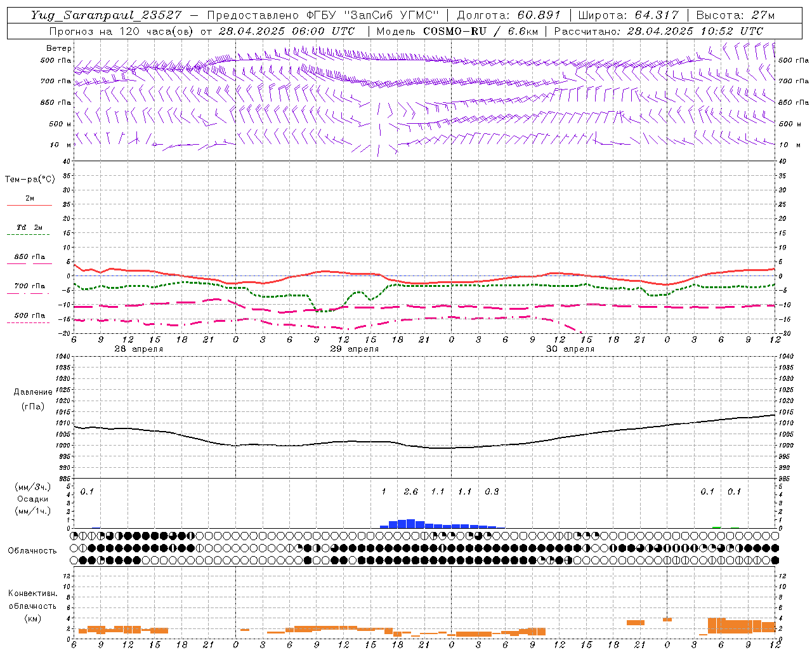
Task: Click the (мм/3ч.) precipitation unit label
Action: click(x=33, y=487)
